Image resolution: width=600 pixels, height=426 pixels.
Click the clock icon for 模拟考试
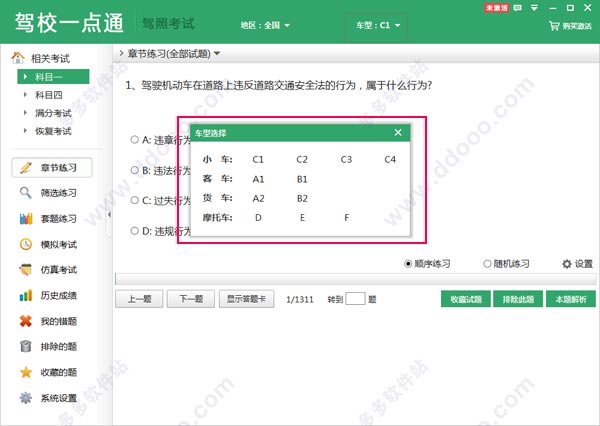26,244
